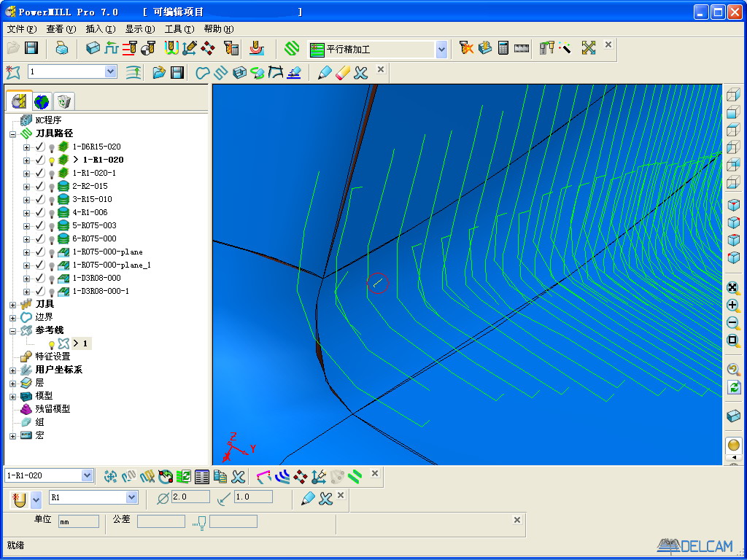Select the 残留模型 tree item

tap(53, 409)
